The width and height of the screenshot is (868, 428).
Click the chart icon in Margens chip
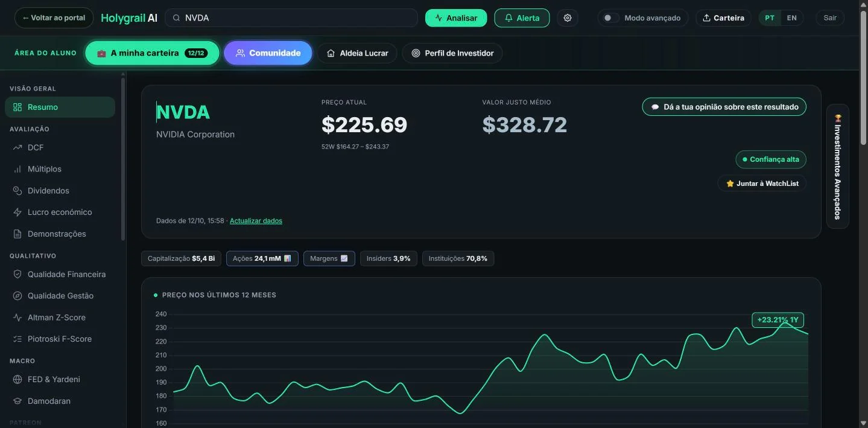(x=344, y=258)
